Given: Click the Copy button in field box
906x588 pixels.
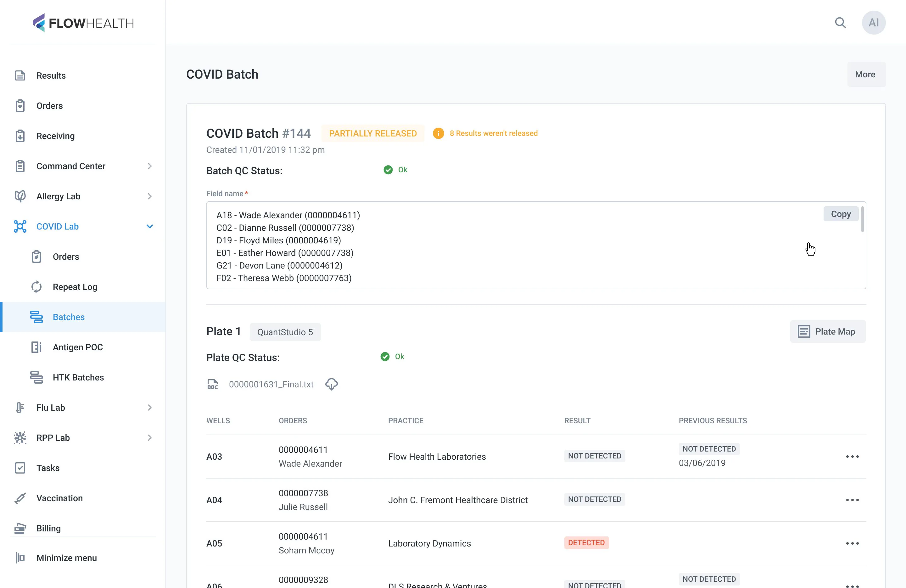Looking at the screenshot, I should 841,214.
